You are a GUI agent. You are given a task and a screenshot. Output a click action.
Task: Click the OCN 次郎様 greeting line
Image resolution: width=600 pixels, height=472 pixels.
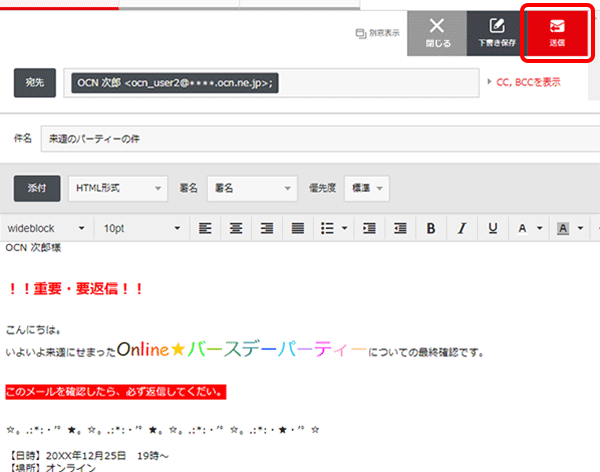coord(33,248)
